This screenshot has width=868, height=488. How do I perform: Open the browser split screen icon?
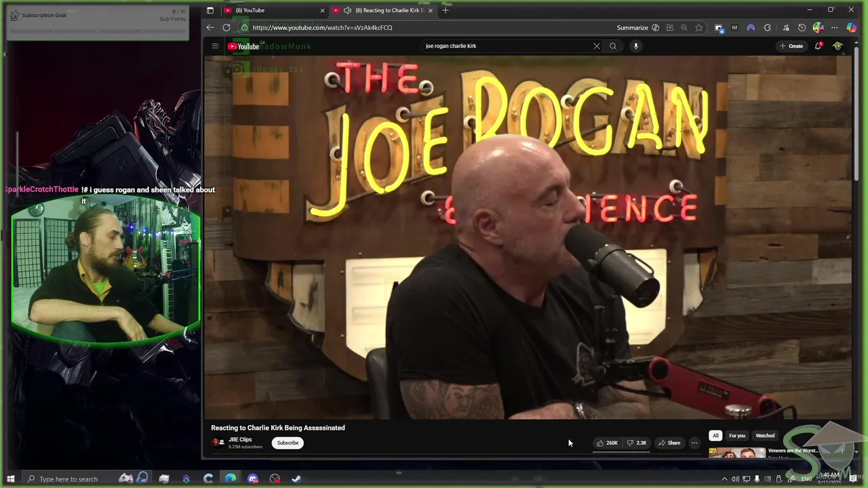(670, 28)
